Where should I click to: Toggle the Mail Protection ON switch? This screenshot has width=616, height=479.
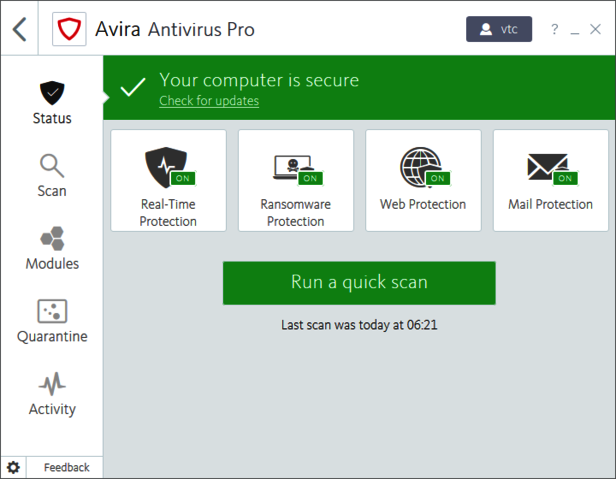tap(565, 178)
